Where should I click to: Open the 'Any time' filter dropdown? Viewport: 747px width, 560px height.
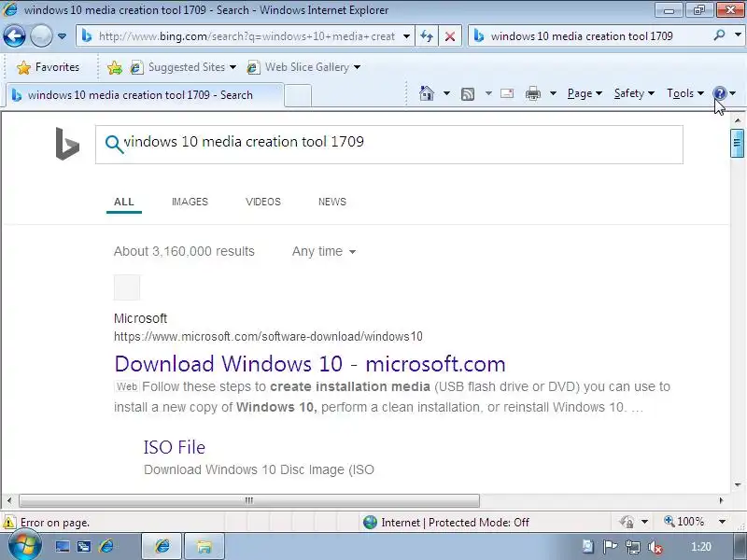324,251
